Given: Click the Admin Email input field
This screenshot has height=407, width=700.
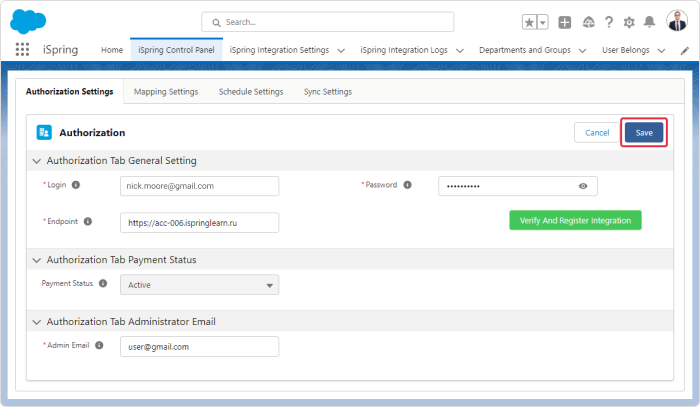Looking at the screenshot, I should pyautogui.click(x=200, y=347).
